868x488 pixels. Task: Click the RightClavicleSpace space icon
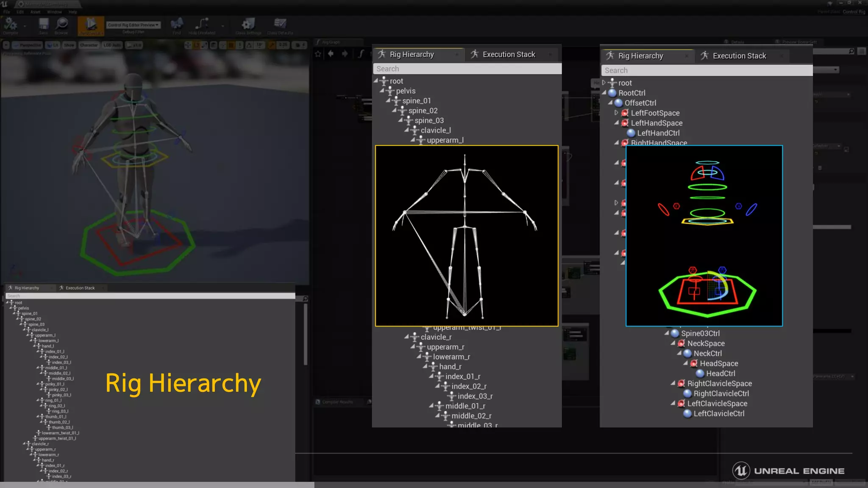tap(681, 383)
